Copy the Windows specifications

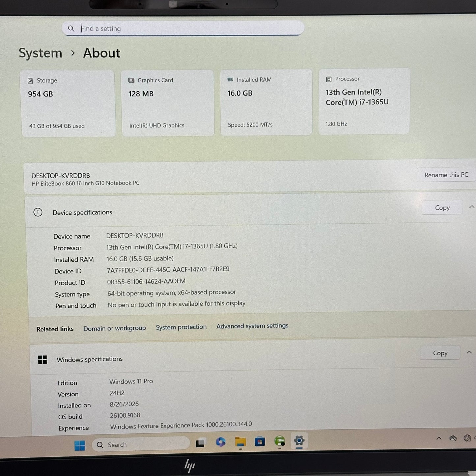pos(440,353)
